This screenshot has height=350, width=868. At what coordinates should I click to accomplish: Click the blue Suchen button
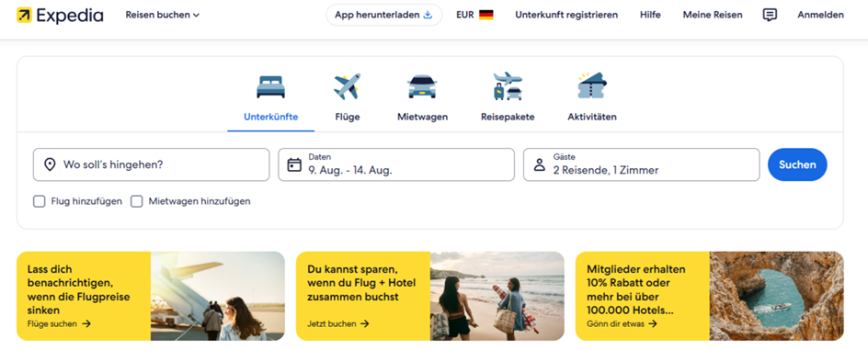797,164
